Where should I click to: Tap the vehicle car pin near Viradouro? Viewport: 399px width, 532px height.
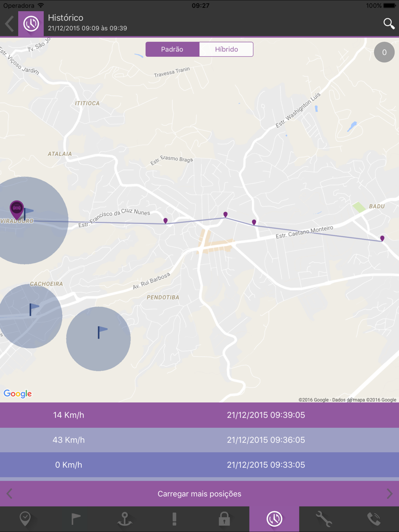click(17, 209)
